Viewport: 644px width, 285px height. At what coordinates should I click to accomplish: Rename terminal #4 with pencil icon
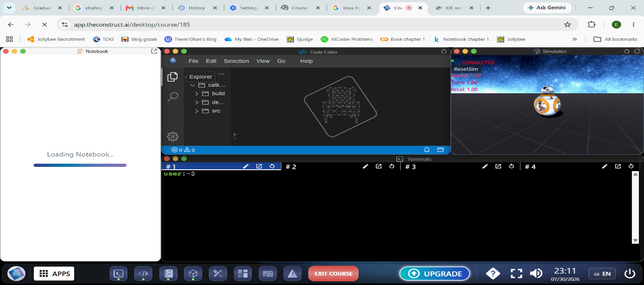[x=605, y=166]
